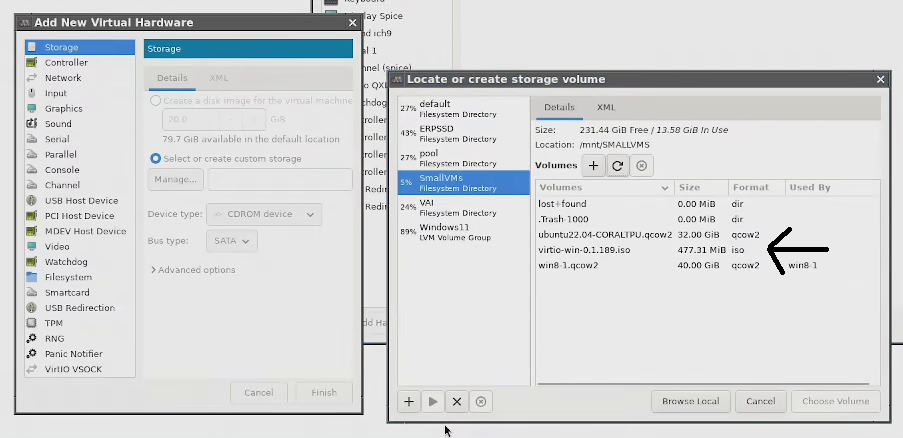The width and height of the screenshot is (903, 438).
Task: Select PCI Host Device entry
Action: [x=80, y=216]
